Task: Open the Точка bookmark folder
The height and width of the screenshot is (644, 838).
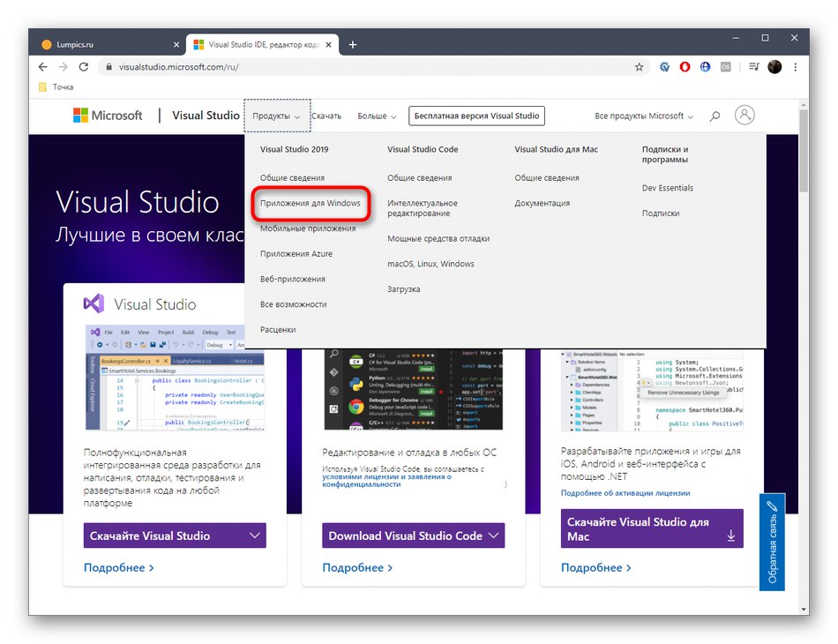Action: pyautogui.click(x=56, y=87)
